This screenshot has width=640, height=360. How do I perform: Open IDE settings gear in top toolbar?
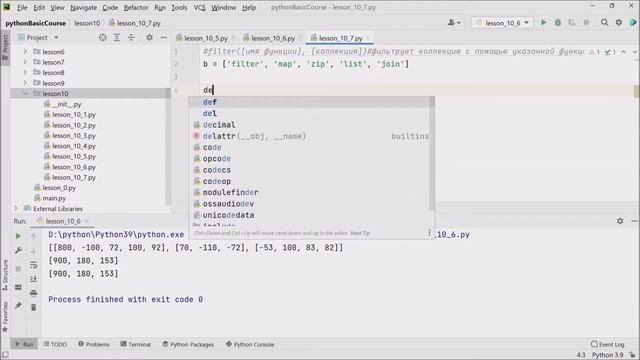click(x=619, y=23)
